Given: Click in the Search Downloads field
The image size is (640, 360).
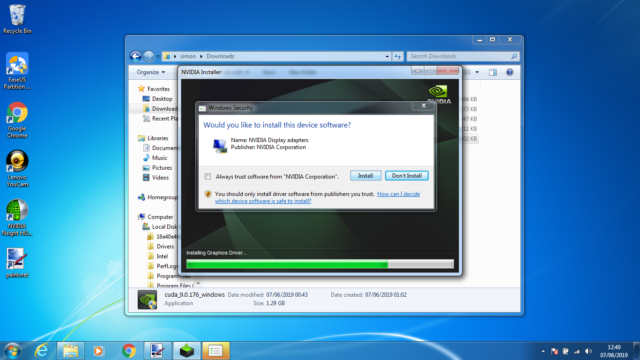Looking at the screenshot, I should [459, 56].
